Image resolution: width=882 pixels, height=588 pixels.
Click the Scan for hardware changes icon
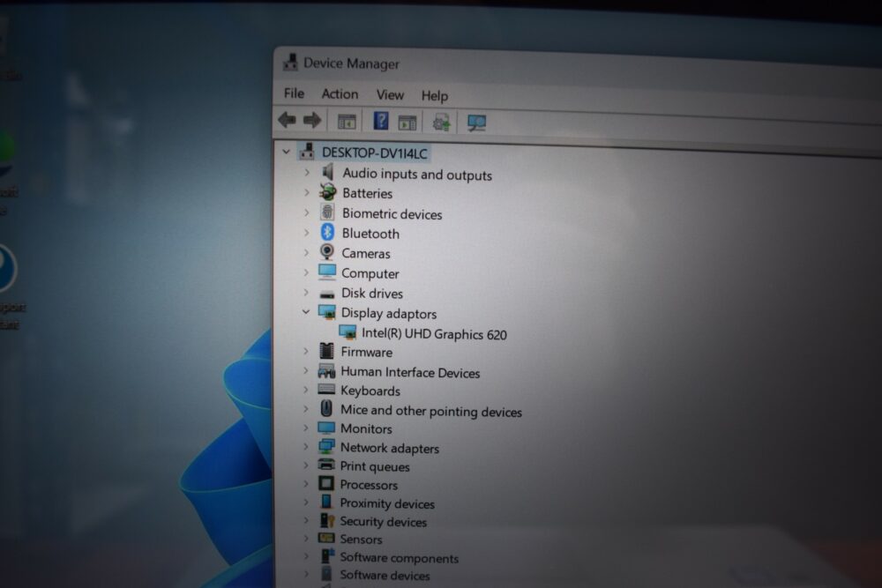(x=476, y=123)
